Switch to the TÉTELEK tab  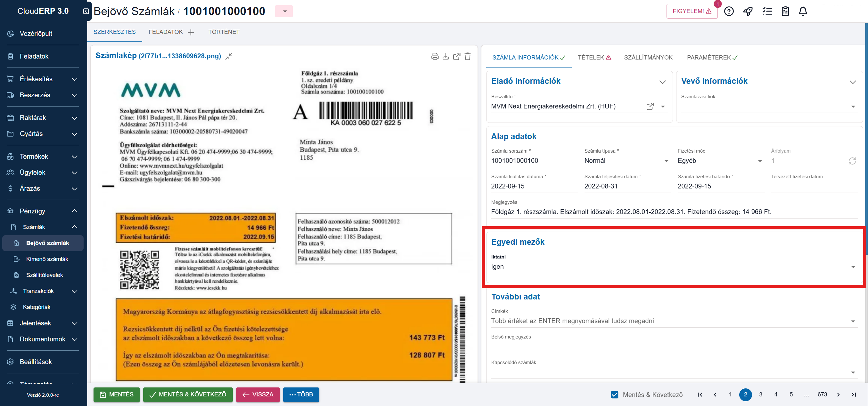pos(594,58)
